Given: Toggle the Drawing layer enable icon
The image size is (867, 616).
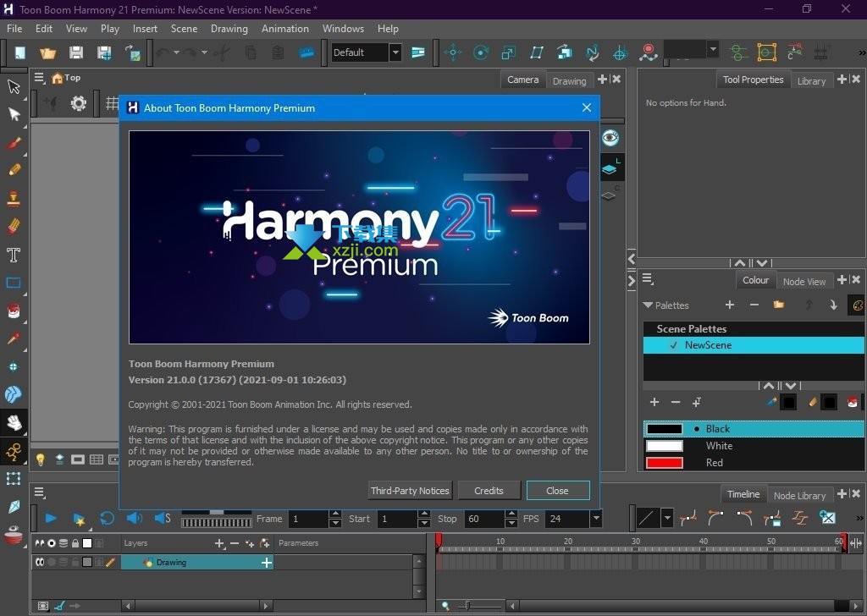Looking at the screenshot, I should (x=40, y=563).
